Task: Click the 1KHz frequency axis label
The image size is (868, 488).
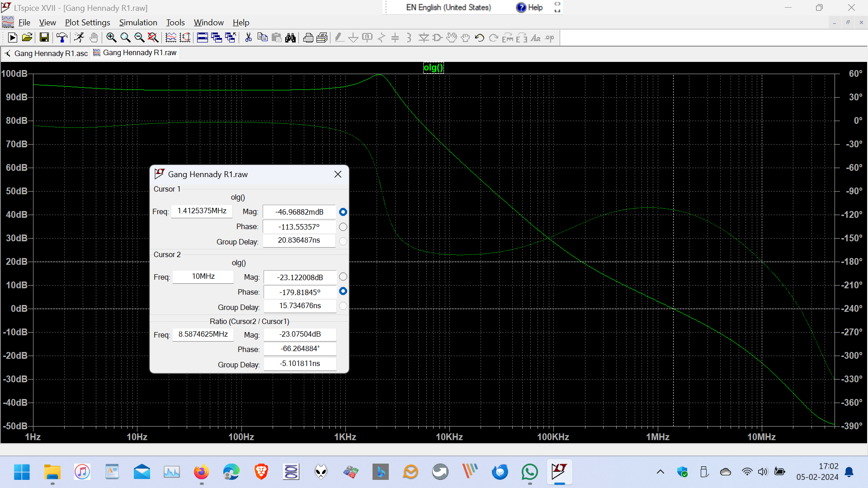Action: tap(345, 437)
